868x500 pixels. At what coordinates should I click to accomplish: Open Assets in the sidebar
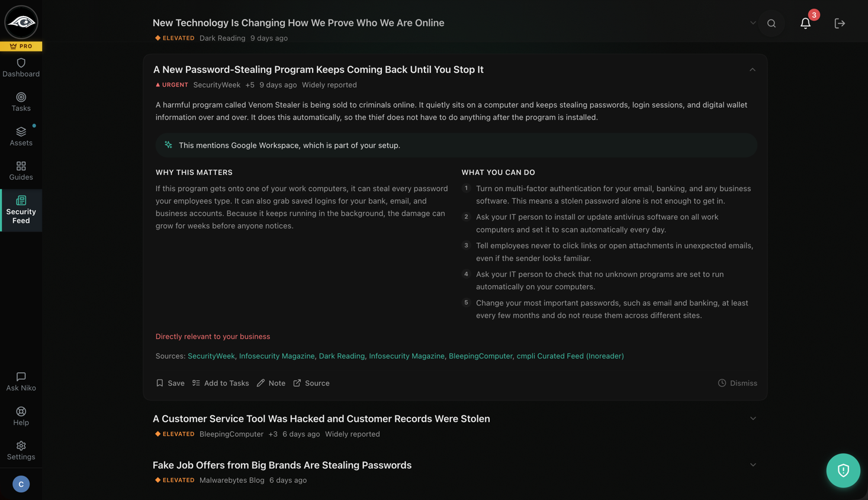[x=21, y=136]
